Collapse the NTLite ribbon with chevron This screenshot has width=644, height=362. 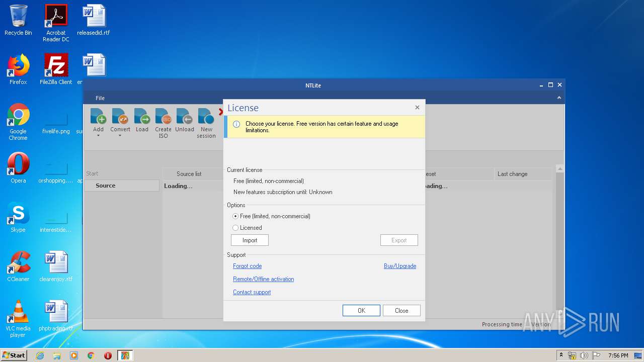(559, 98)
